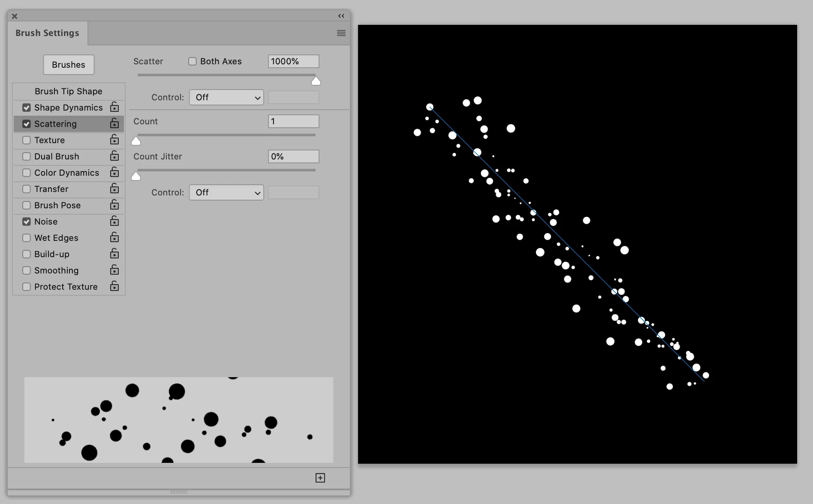Select Shape Dynamics settings label

pos(69,108)
